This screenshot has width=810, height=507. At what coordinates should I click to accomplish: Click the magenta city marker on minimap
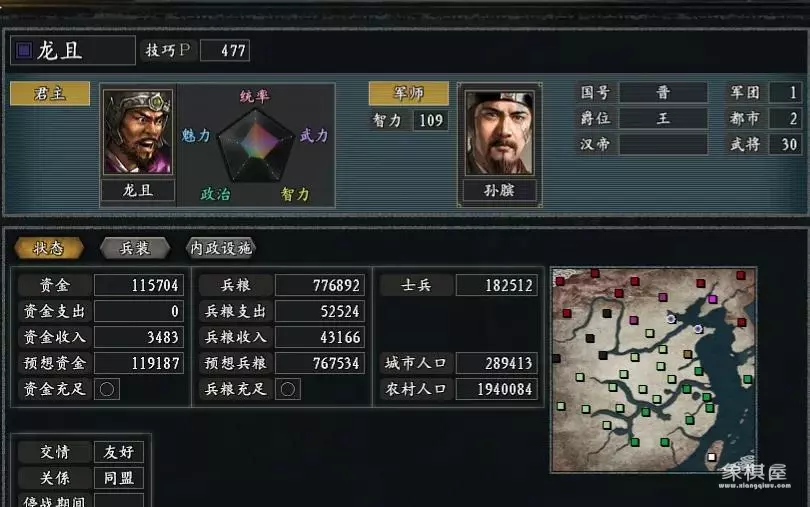(712, 299)
